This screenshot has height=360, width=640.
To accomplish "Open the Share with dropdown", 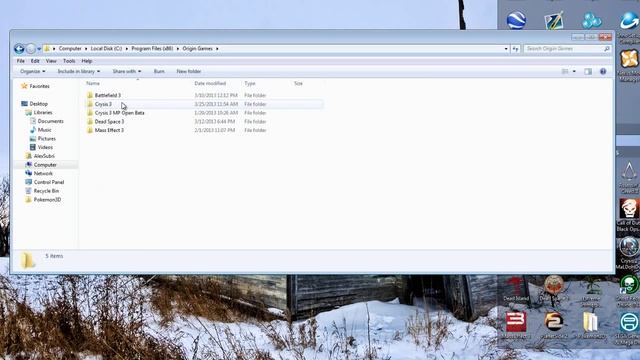I will [127, 71].
